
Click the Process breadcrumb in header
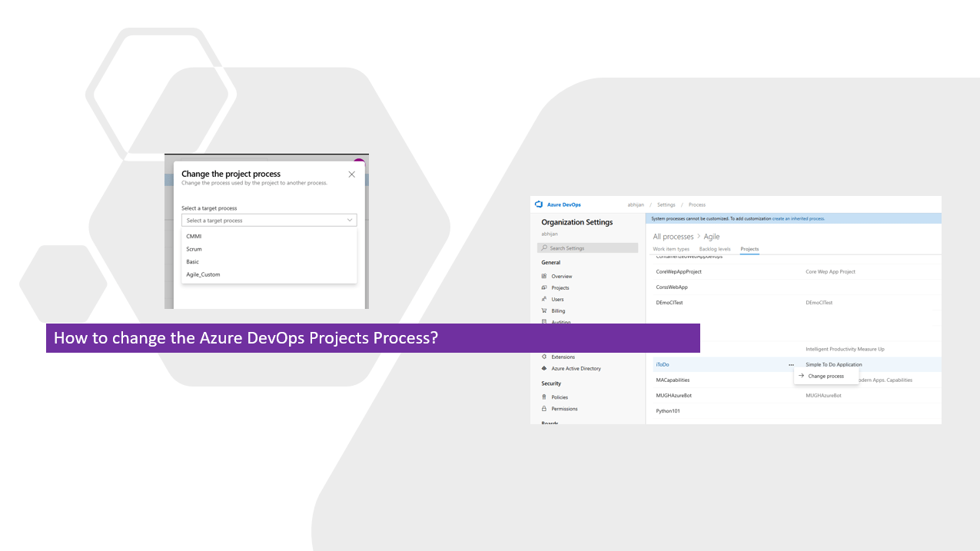[x=697, y=205]
